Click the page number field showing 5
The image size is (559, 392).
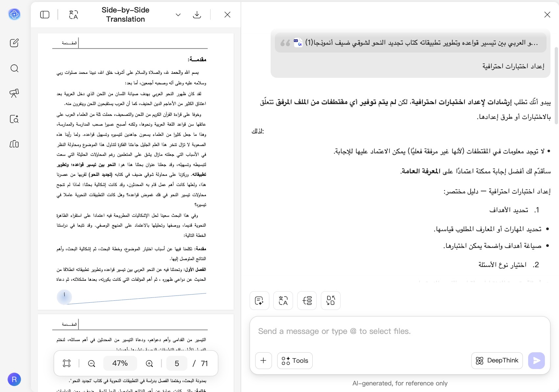click(x=177, y=363)
